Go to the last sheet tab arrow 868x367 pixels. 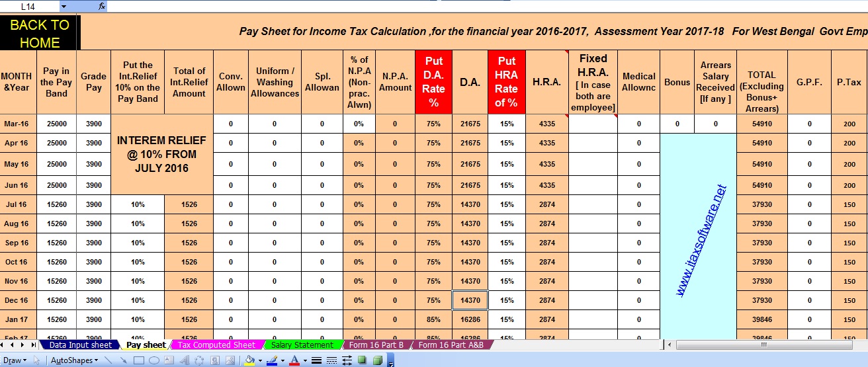[32, 345]
